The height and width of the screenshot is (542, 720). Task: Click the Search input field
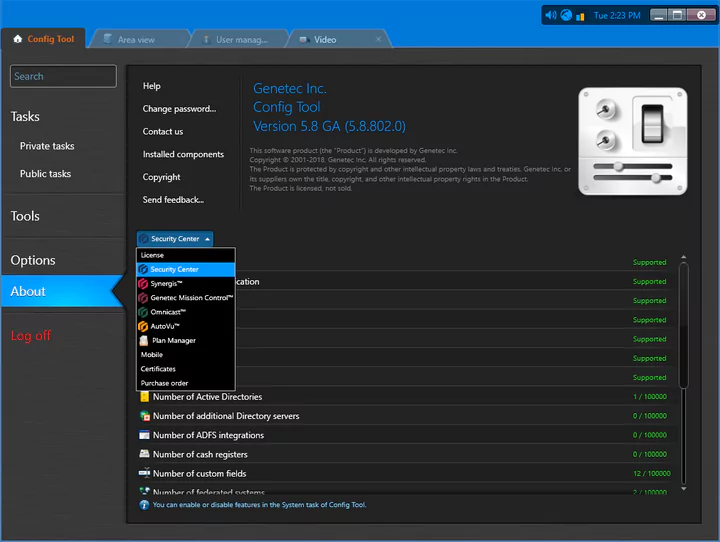pos(63,76)
